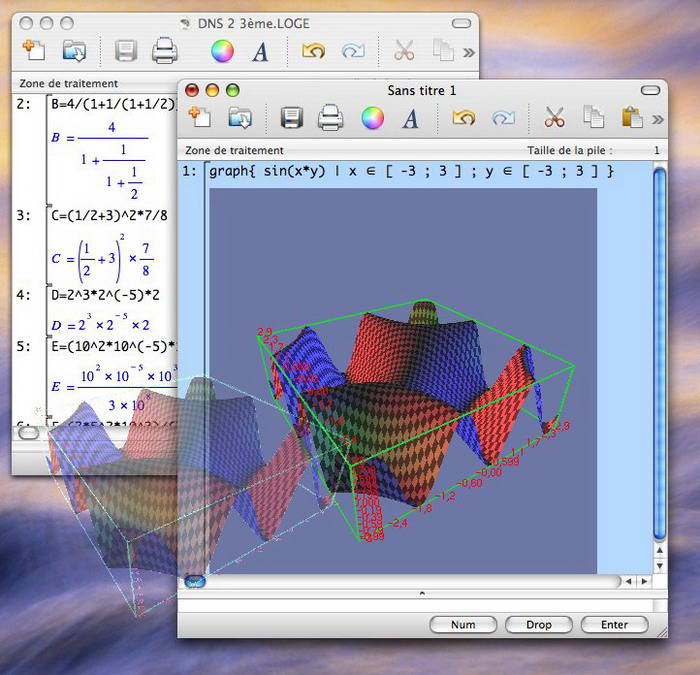
Task: Click New document icon in Sans titre 1 toolbar
Action: (x=200, y=118)
